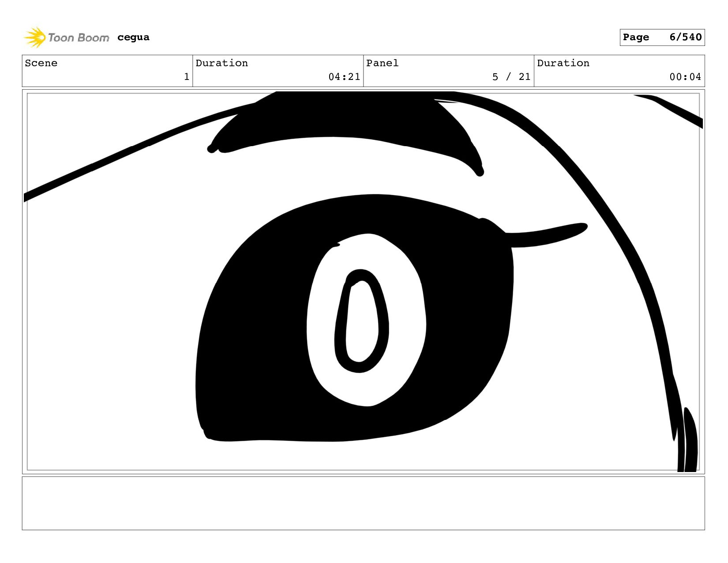Click the 'Page 6/540' box
Viewport: 728px width, 563px height.
(x=662, y=38)
